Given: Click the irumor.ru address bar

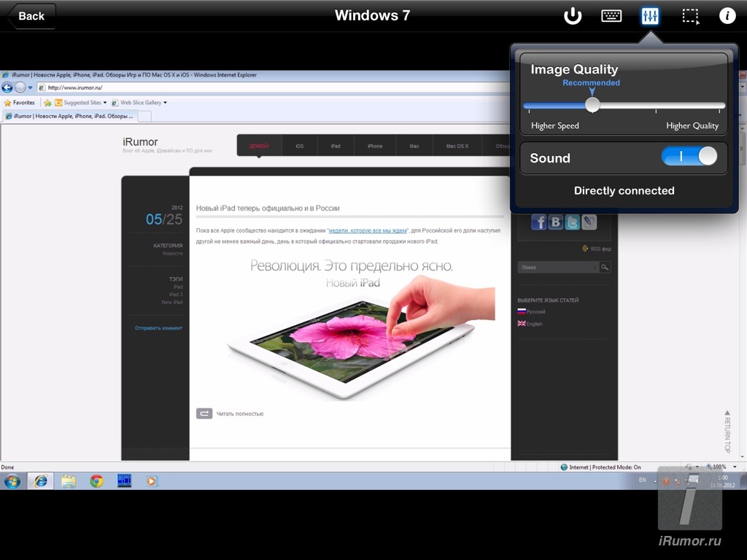Looking at the screenshot, I should (x=271, y=87).
